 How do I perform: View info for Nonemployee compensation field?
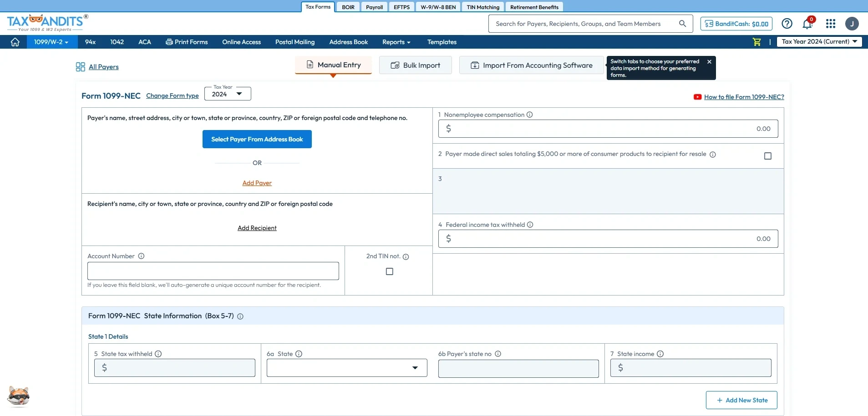[x=530, y=115]
